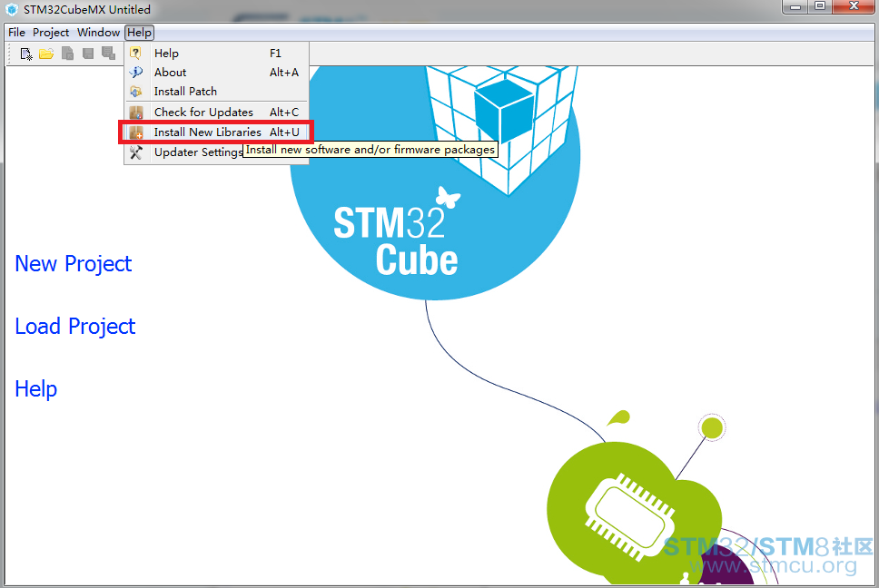Close the STM32CubeMX window
This screenshot has width=879, height=588.
tap(854, 6)
